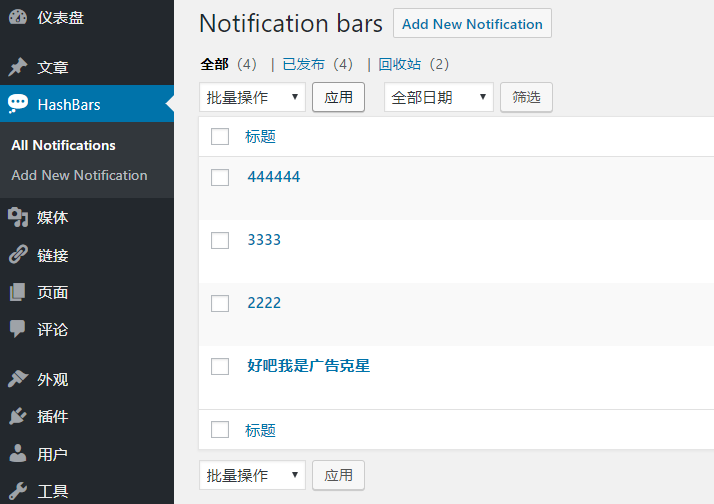Open the 444444 notification
714x504 pixels.
(274, 177)
